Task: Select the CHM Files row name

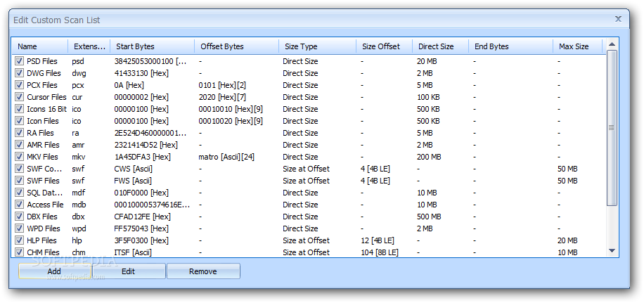Action: pyautogui.click(x=43, y=252)
